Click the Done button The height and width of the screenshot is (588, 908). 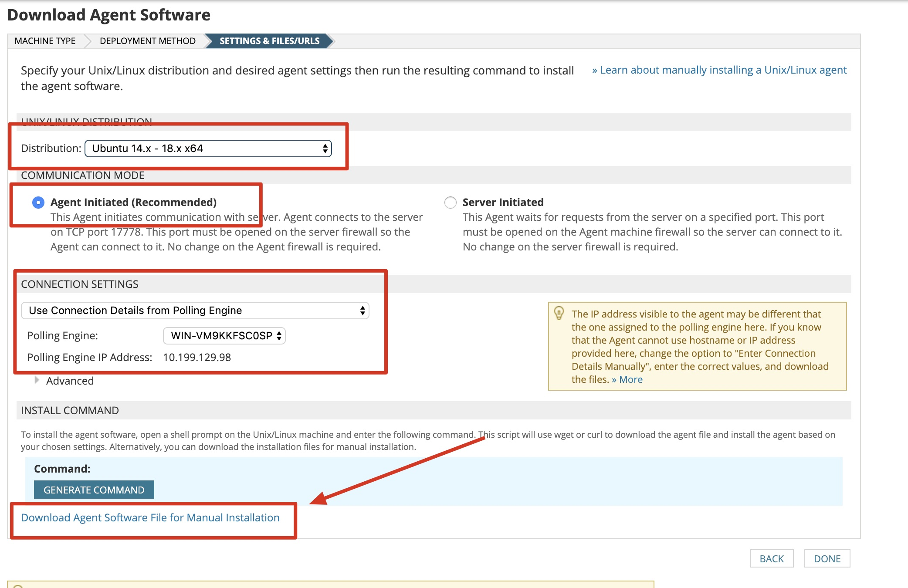coord(827,558)
